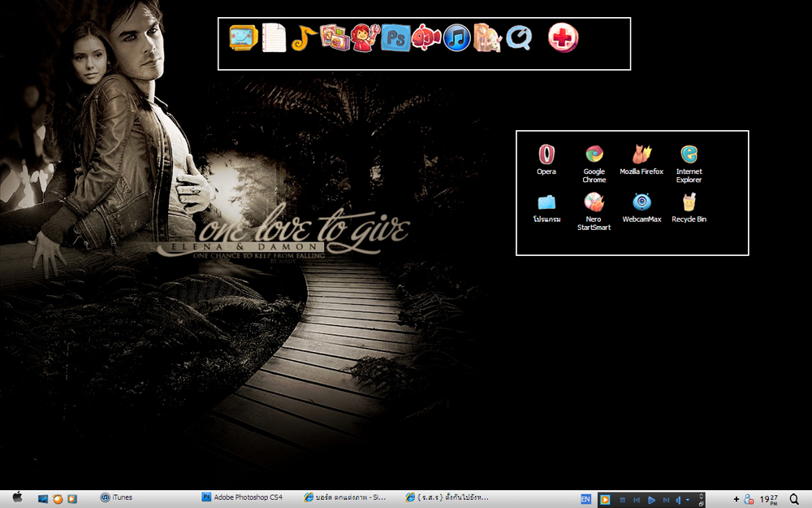Launch iTunes from the dock
Viewport: 812px width, 508px height.
click(456, 37)
